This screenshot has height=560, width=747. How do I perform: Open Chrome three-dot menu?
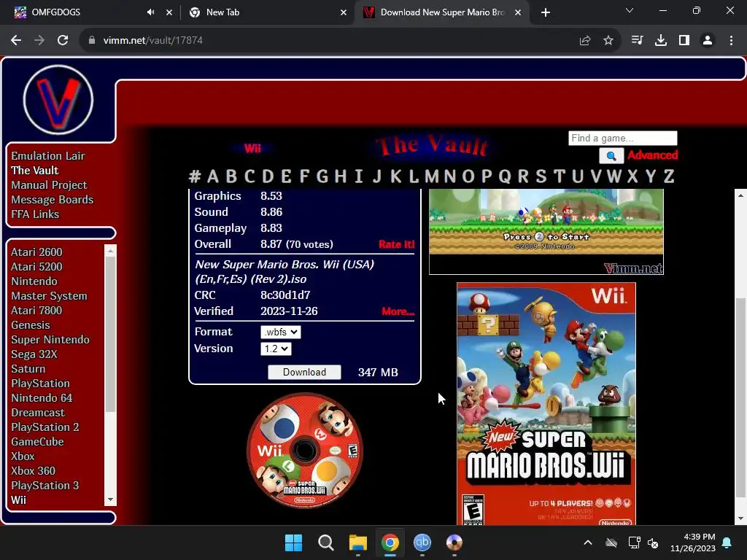click(731, 41)
